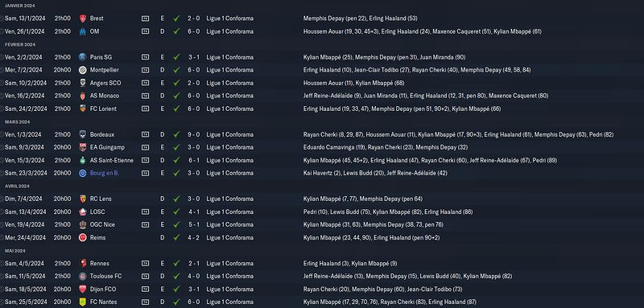Screen dimensions: 644x308
Task: Click the venue letter E in the Rennes row
Action: tap(163, 263)
